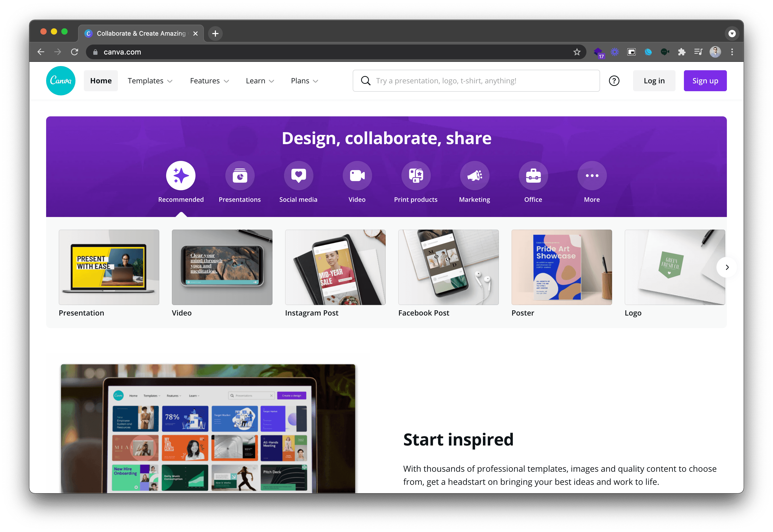This screenshot has width=773, height=532.
Task: Expand the Features dropdown menu
Action: [x=209, y=81]
